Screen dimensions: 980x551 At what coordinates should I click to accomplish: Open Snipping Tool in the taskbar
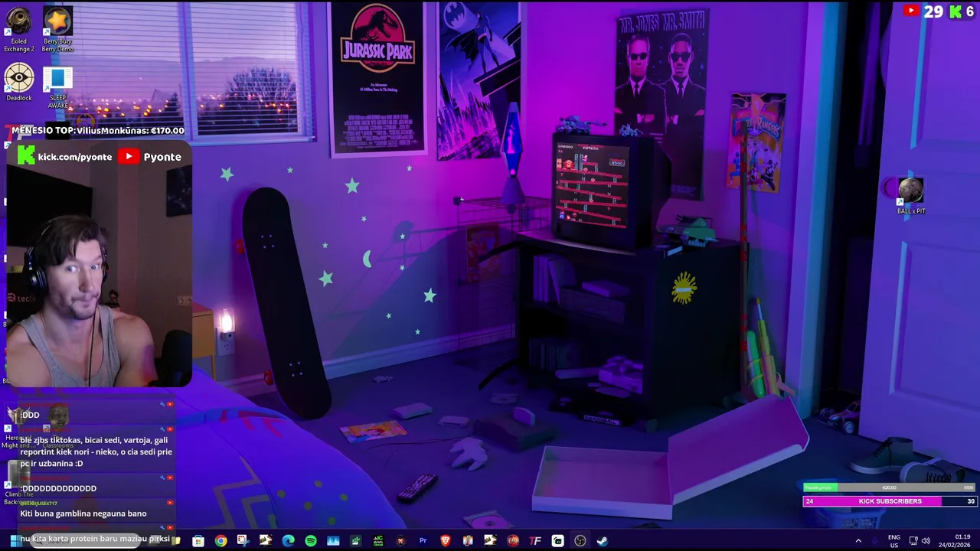pyautogui.click(x=243, y=541)
